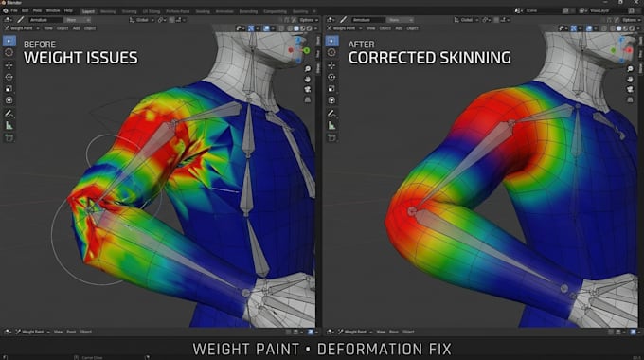This screenshot has height=360, width=644.
Task: Click the orientation navigation gizmo in left viewport
Action: pos(299,50)
